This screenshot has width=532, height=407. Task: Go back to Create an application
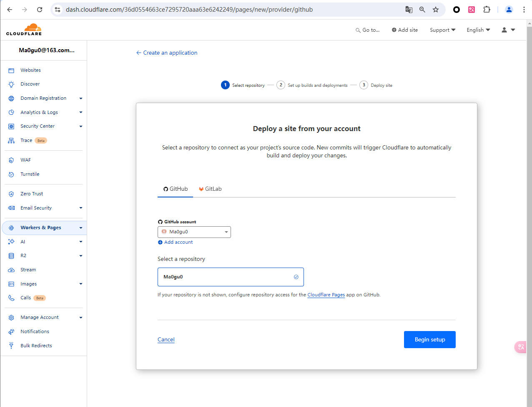pyautogui.click(x=167, y=53)
